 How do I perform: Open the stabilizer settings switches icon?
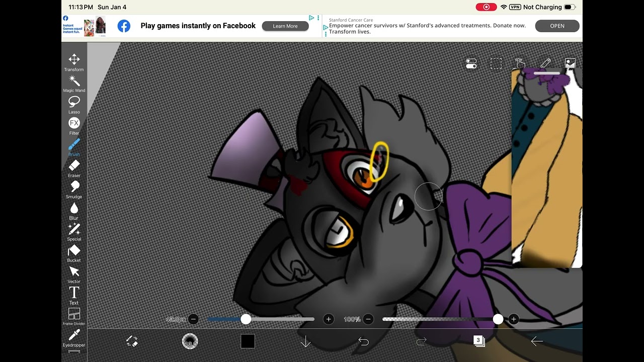tap(471, 63)
